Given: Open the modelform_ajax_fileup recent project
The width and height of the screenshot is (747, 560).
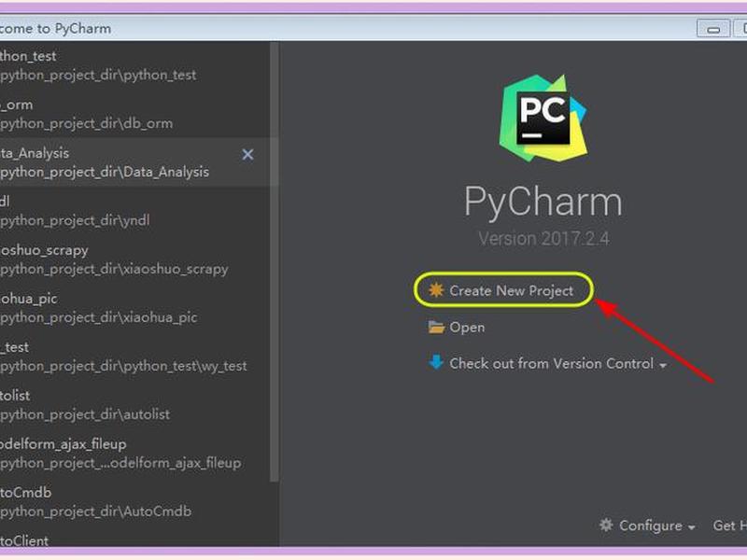Looking at the screenshot, I should click(x=134, y=454).
